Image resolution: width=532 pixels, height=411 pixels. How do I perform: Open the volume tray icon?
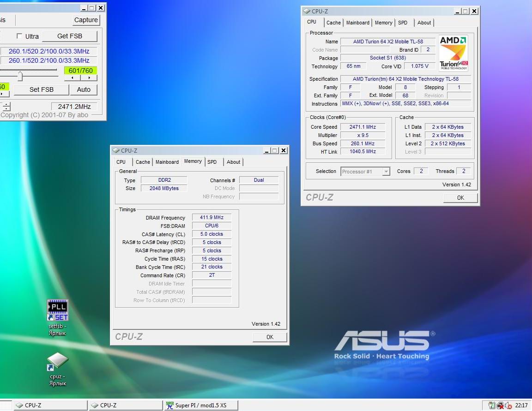point(508,405)
